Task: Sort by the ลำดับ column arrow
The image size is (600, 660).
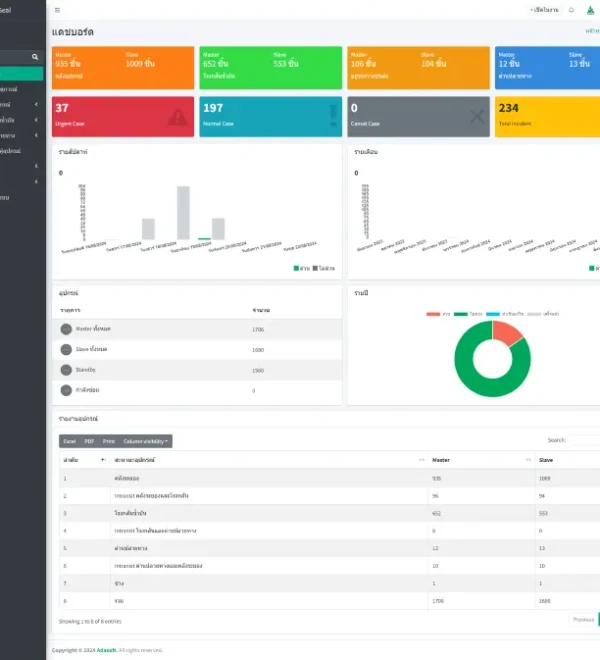Action: pos(103,460)
